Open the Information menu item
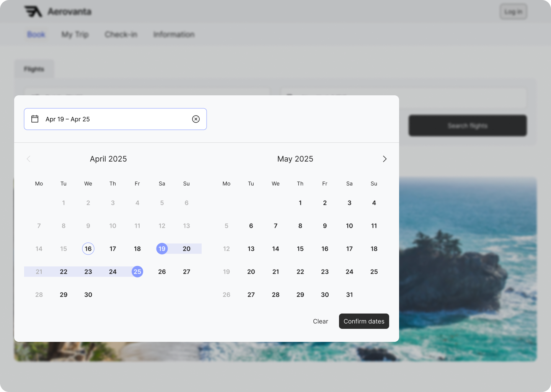Viewport: 551px width, 392px height. 174,34
